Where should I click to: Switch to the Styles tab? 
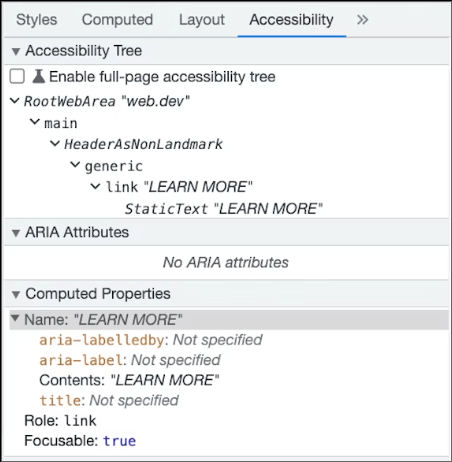click(37, 20)
